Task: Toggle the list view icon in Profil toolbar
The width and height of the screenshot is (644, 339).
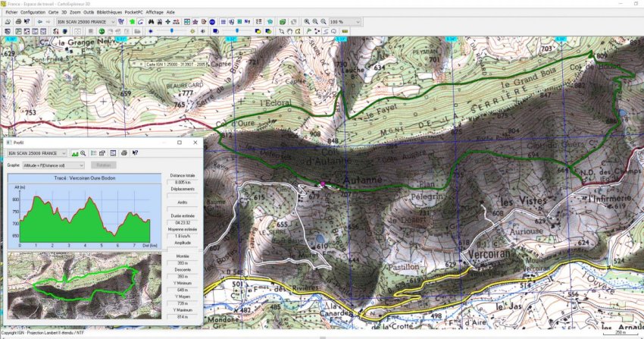Action: click(x=94, y=153)
